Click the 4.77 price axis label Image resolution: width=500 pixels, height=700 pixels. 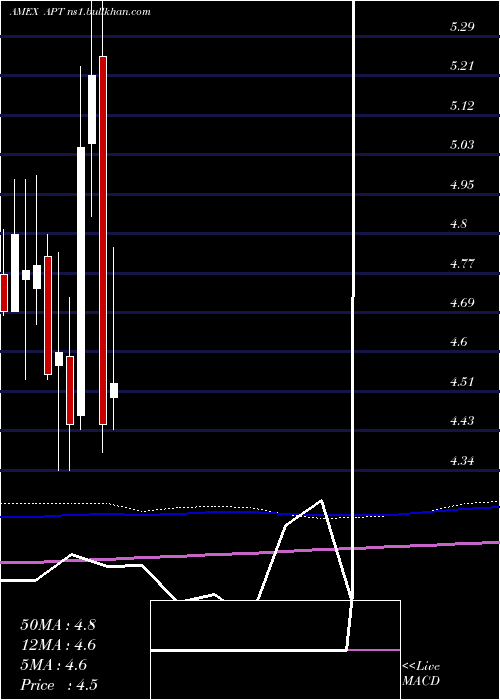click(462, 264)
